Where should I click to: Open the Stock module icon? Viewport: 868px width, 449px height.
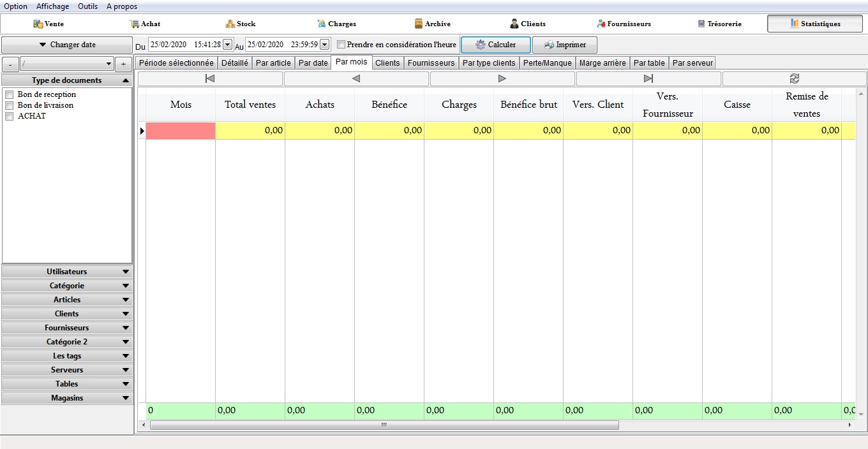[230, 24]
